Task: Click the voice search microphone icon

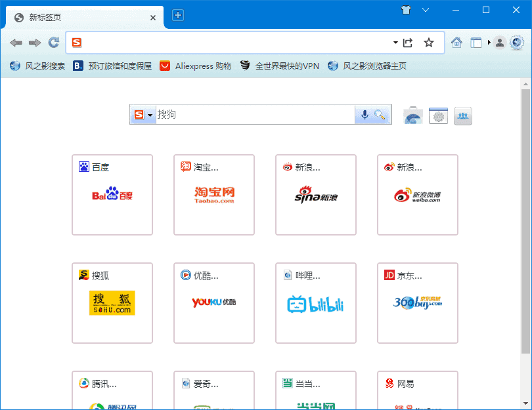Action: point(365,114)
